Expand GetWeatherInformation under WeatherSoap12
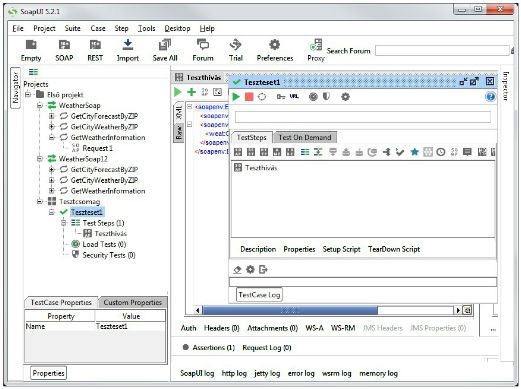This screenshot has height=389, width=521. click(52, 191)
